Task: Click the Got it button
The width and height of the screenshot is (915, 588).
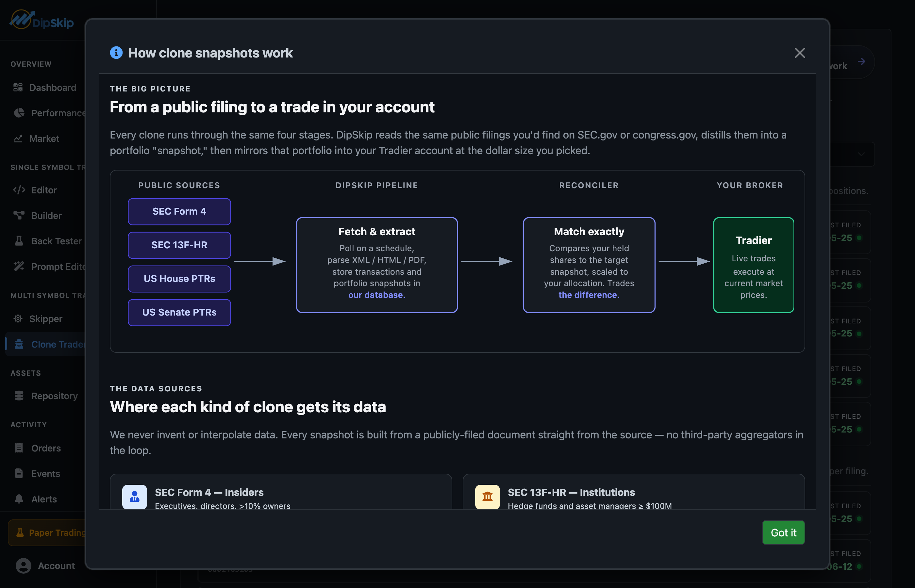Action: pyautogui.click(x=783, y=532)
